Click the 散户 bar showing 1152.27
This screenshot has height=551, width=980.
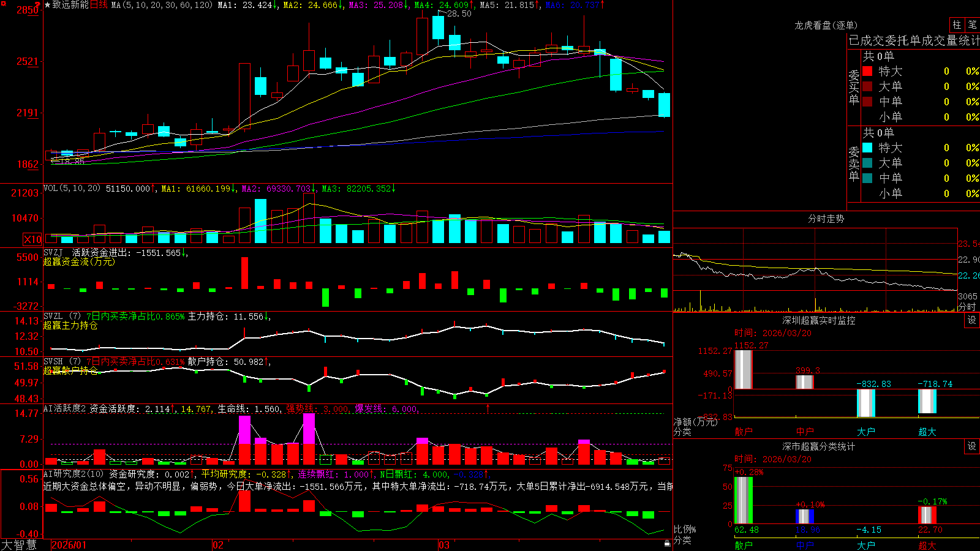tap(744, 369)
